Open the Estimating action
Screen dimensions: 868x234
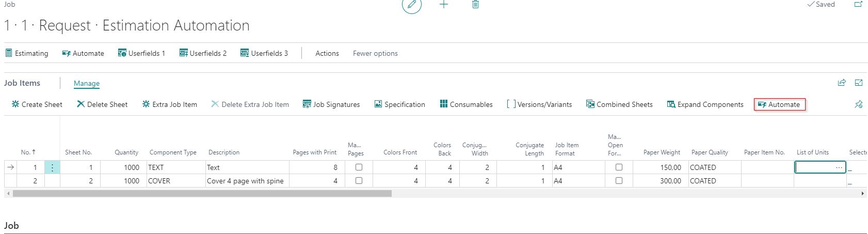(x=26, y=53)
